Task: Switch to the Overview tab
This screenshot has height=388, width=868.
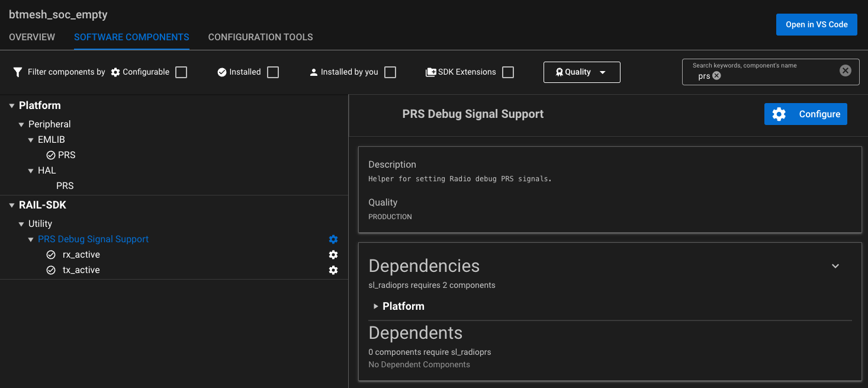Action: pos(32,37)
